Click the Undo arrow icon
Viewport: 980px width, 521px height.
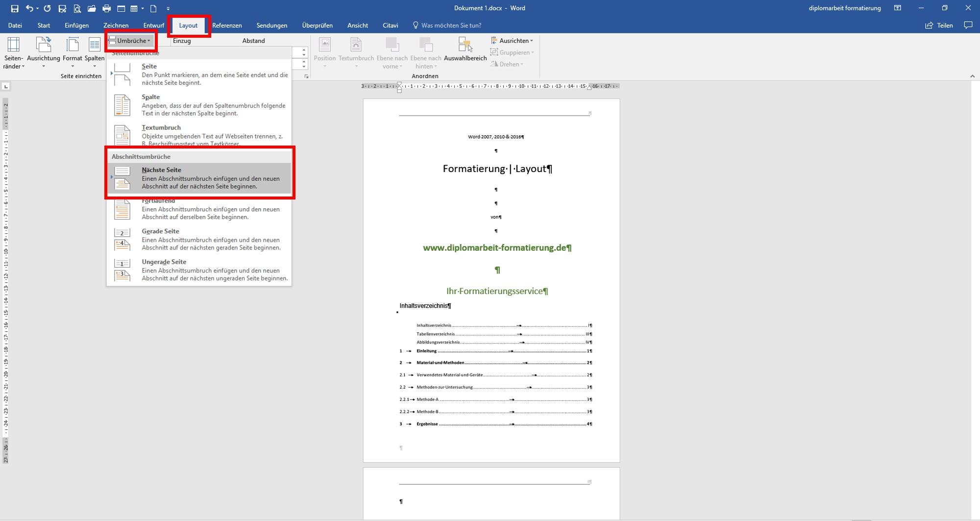click(x=29, y=8)
